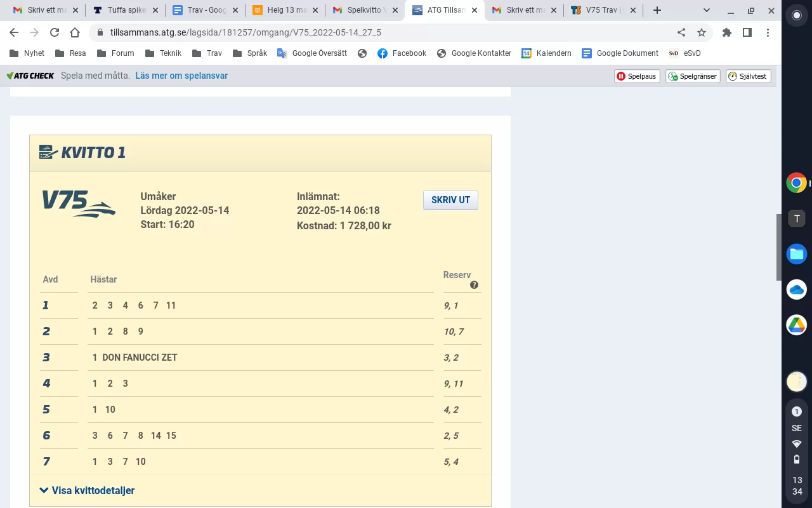Click the Reserv help question mark icon
This screenshot has height=508, width=812.
pos(474,285)
